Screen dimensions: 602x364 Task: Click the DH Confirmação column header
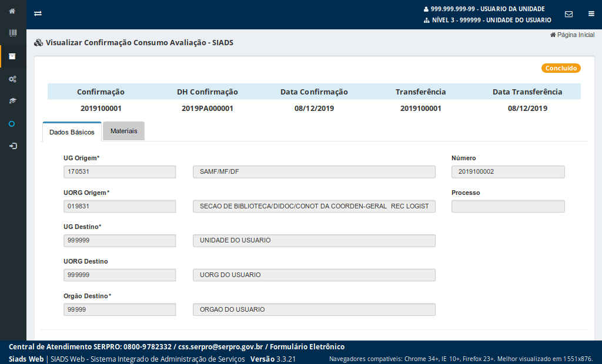[x=208, y=92]
